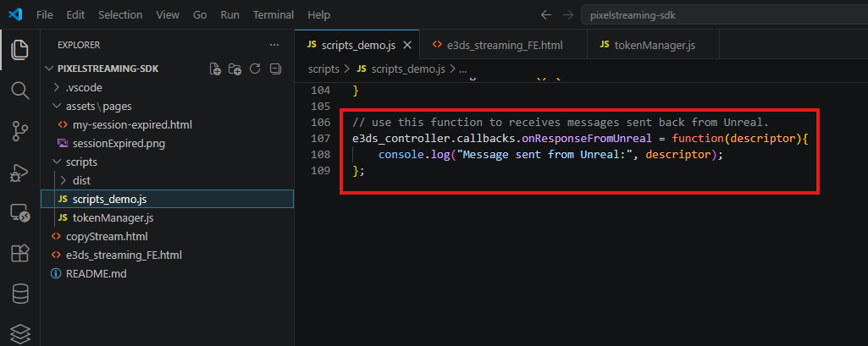Viewport: 868px width, 346px height.
Task: Open the View menu
Action: coord(168,15)
